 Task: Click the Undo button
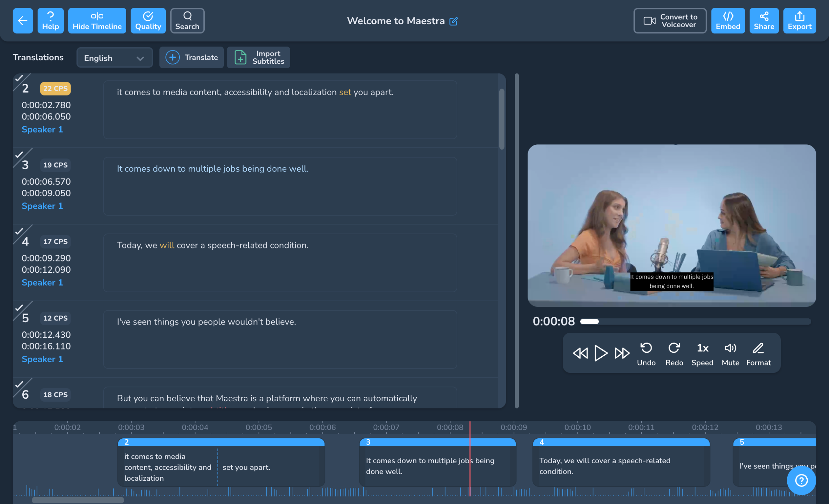[x=647, y=352]
